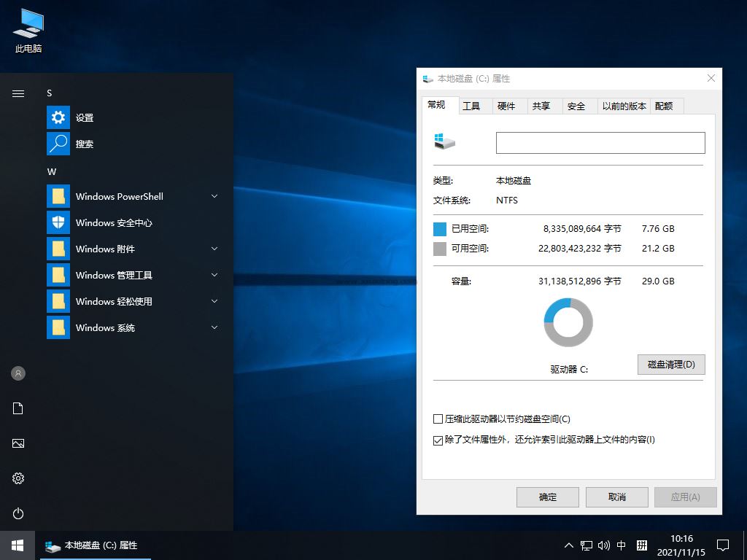Click the 中 input language indicator

[622, 545]
